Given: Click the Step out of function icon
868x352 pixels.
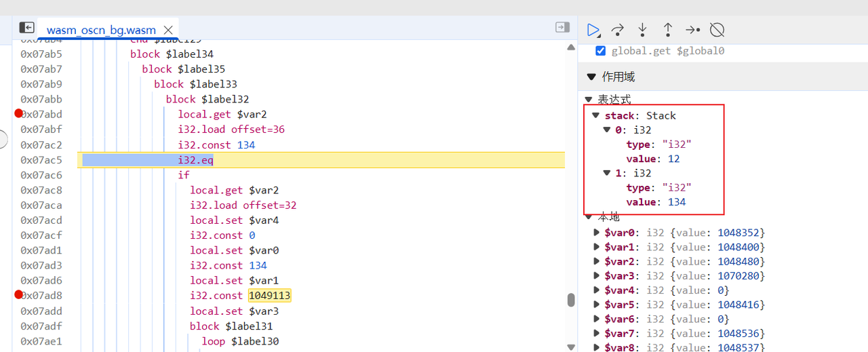Looking at the screenshot, I should tap(667, 30).
